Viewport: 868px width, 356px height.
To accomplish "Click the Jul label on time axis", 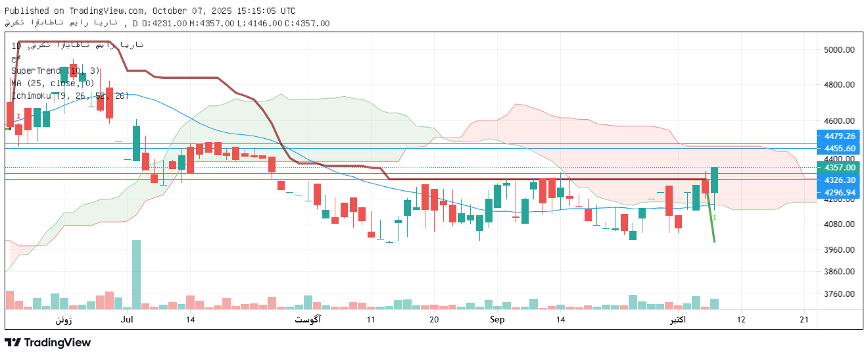I will pyautogui.click(x=128, y=320).
